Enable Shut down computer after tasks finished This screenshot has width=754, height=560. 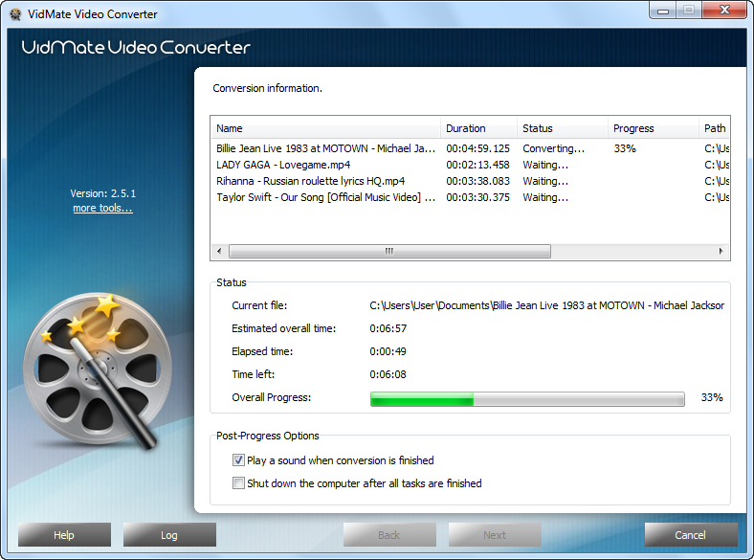238,483
